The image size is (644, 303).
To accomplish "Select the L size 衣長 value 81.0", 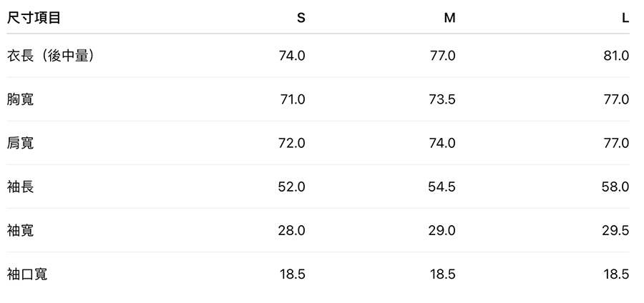I will click(616, 56).
